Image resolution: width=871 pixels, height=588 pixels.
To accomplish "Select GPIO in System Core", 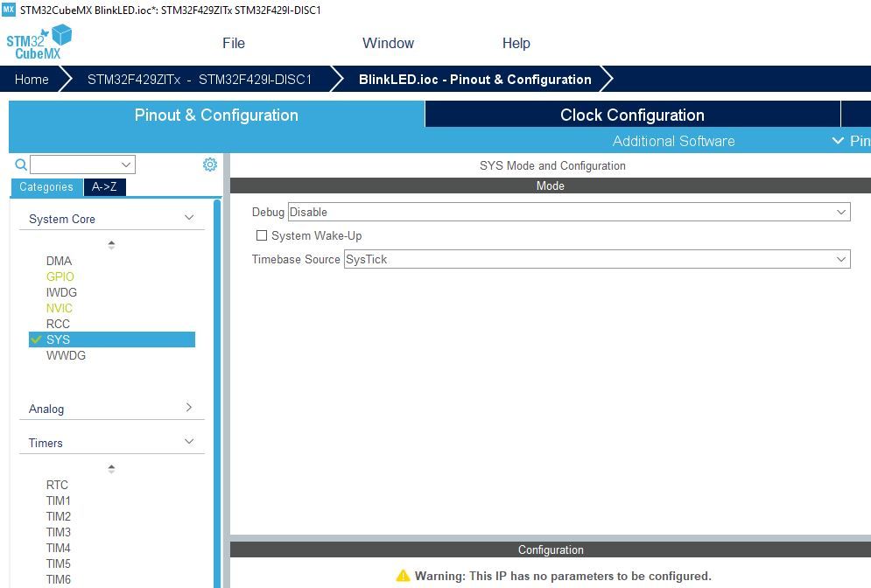I will point(60,276).
